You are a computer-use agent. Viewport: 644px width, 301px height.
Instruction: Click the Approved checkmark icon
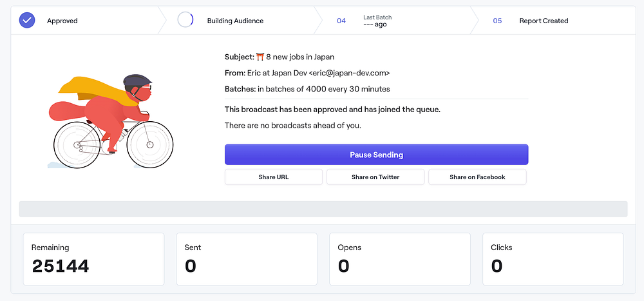(27, 20)
